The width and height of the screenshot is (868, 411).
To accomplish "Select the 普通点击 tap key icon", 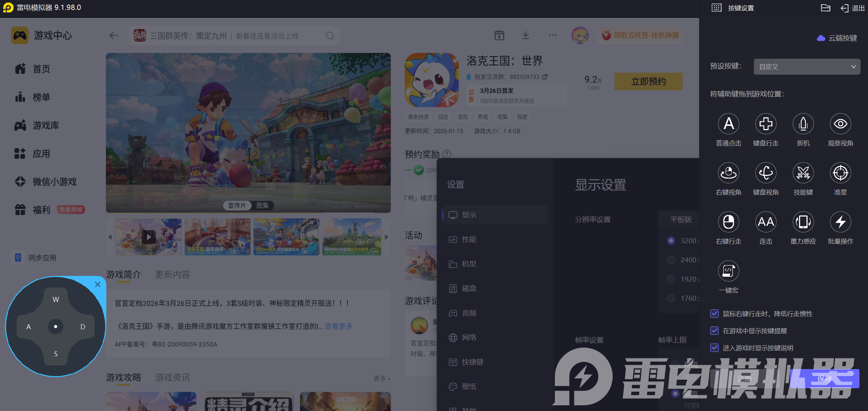I will (728, 124).
